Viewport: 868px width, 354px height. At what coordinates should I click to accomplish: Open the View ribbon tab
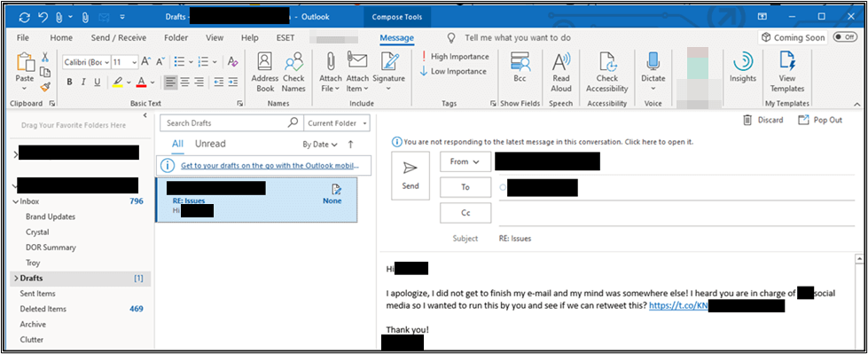(215, 37)
